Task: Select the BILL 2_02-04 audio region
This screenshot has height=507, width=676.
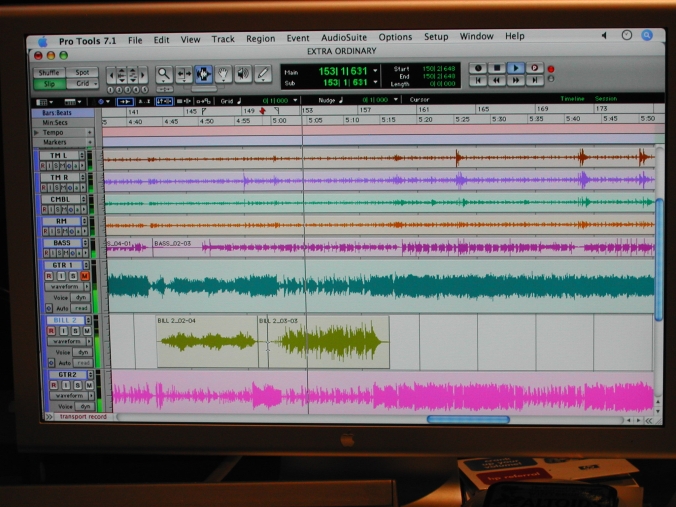Action: coord(207,341)
